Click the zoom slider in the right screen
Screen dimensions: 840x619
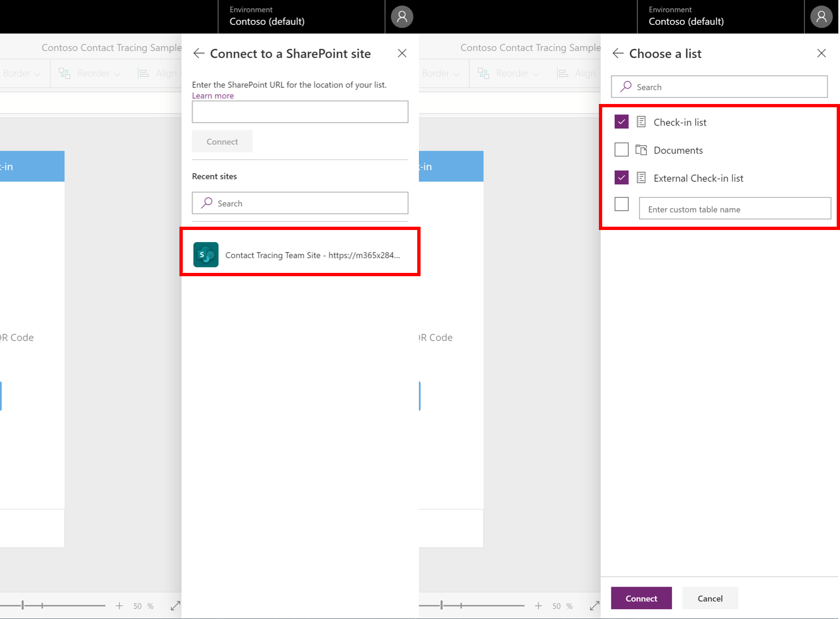click(472, 606)
